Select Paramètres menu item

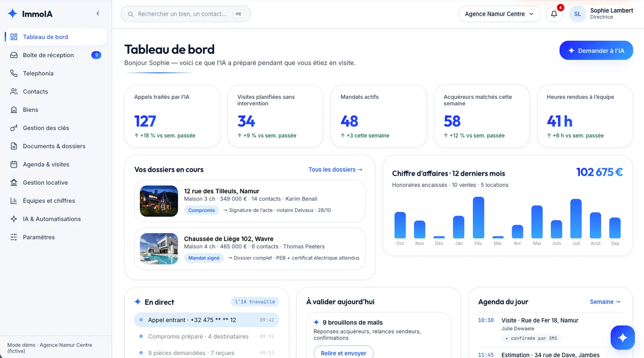click(x=56, y=237)
